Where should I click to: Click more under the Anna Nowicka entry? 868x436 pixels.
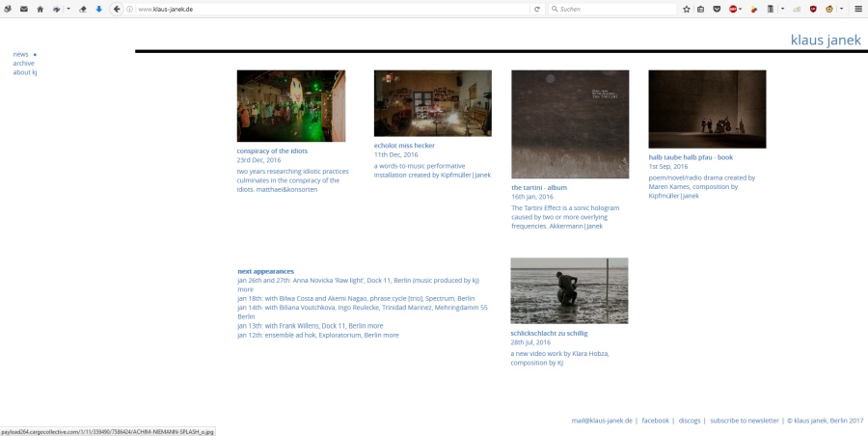pos(245,289)
